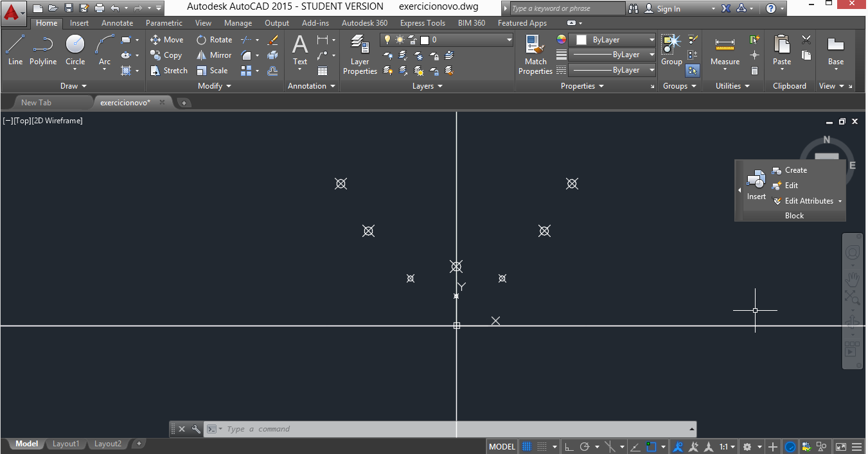Open the layer dropdown showing 0
Screen dimensions: 868x454
447,40
